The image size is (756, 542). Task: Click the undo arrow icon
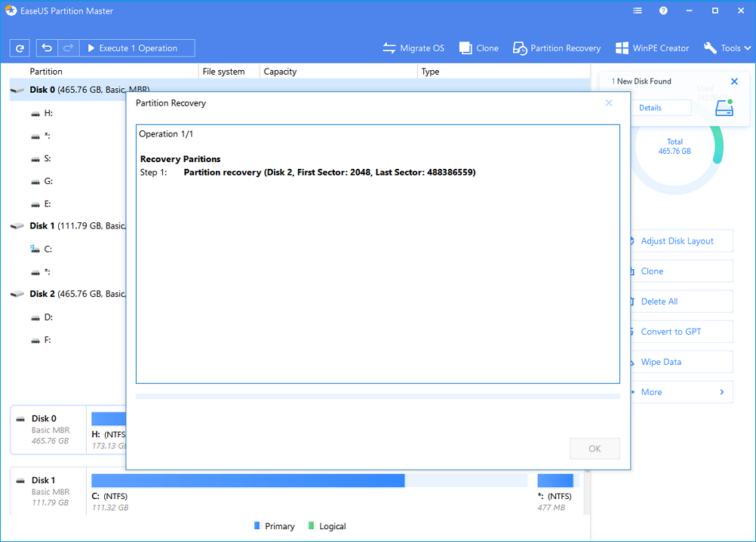coord(47,48)
